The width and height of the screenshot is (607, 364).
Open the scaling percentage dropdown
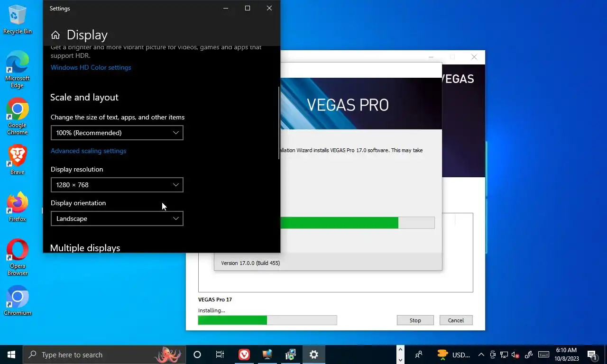[x=117, y=133]
